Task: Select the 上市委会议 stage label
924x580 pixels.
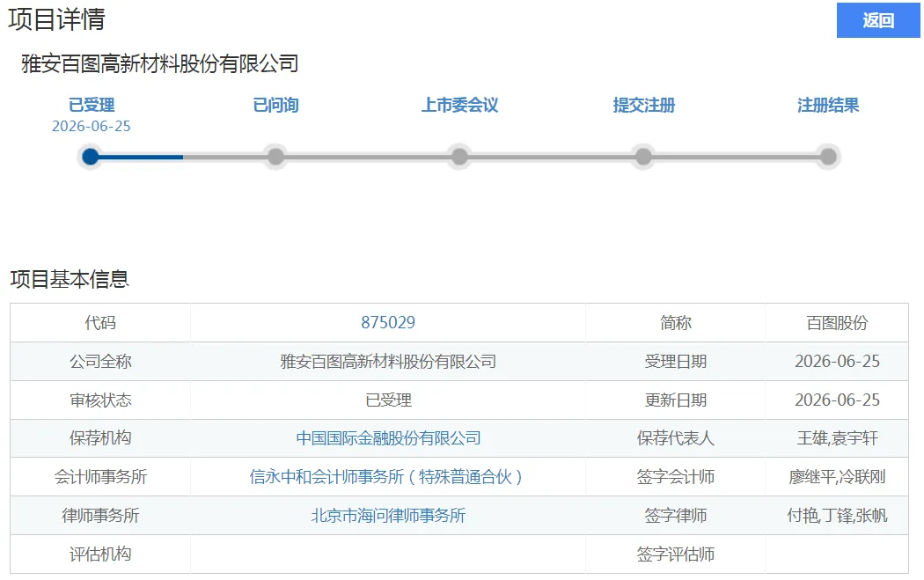Action: (459, 105)
